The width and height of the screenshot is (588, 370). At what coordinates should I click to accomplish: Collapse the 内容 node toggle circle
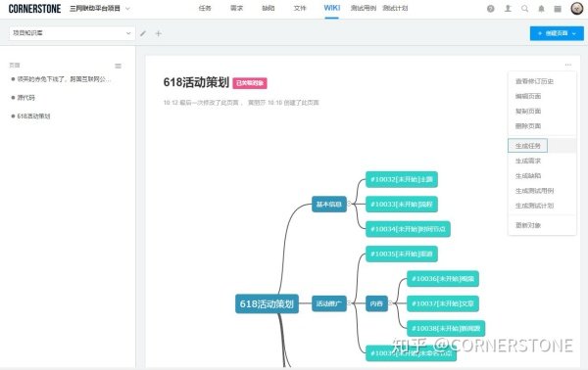[x=390, y=303]
